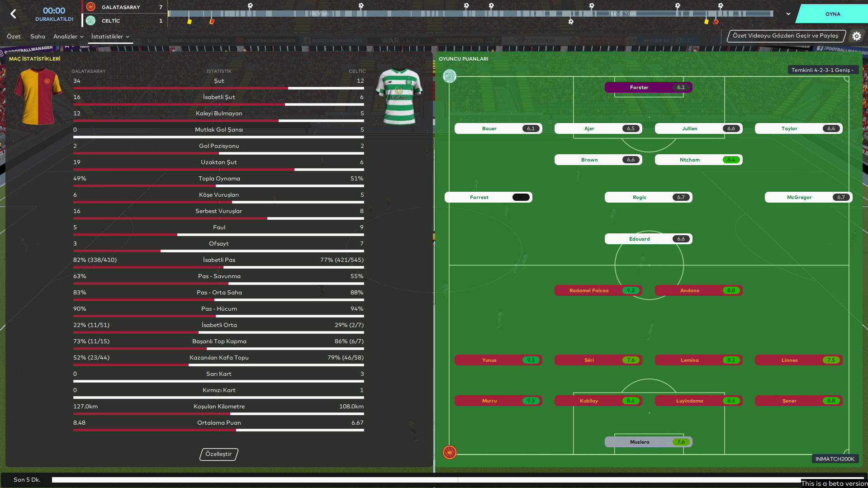
Task: Click GALATASARAY team name in scoreboard
Action: coord(121,7)
